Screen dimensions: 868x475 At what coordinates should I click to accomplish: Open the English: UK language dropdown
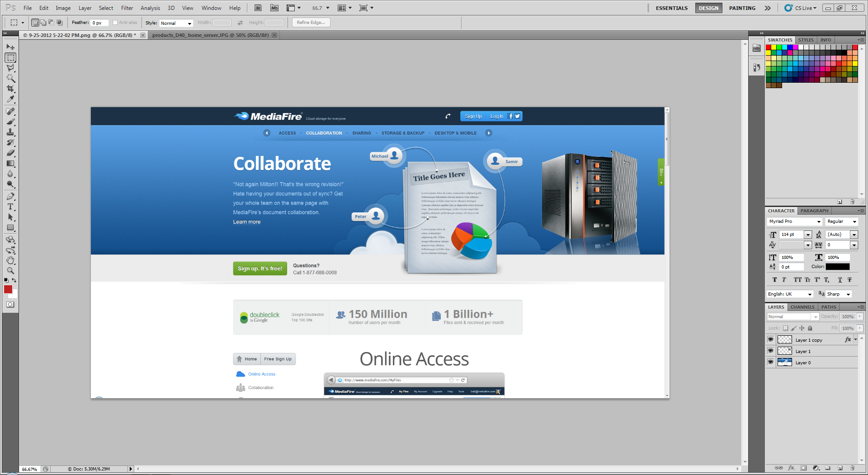click(x=790, y=294)
